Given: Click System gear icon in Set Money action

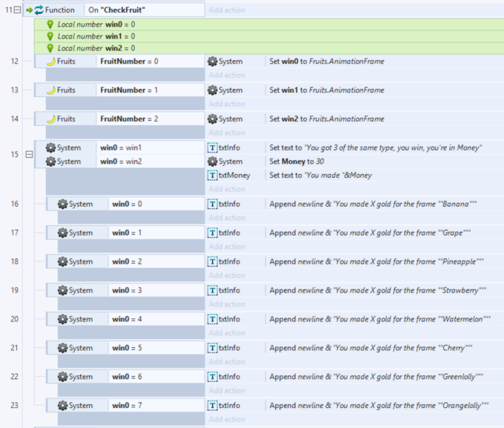Looking at the screenshot, I should click(213, 161).
